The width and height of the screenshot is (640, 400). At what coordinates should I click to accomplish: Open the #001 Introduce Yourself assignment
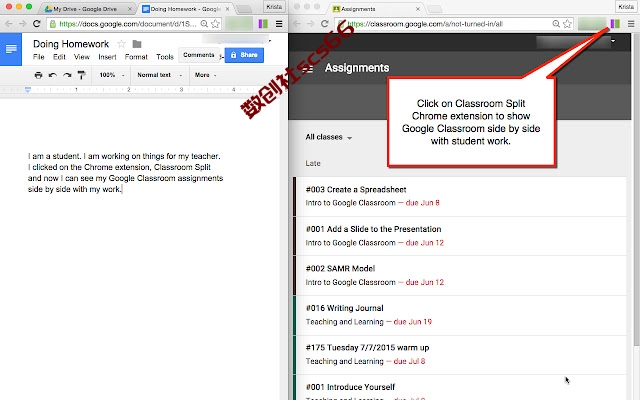pos(460,388)
